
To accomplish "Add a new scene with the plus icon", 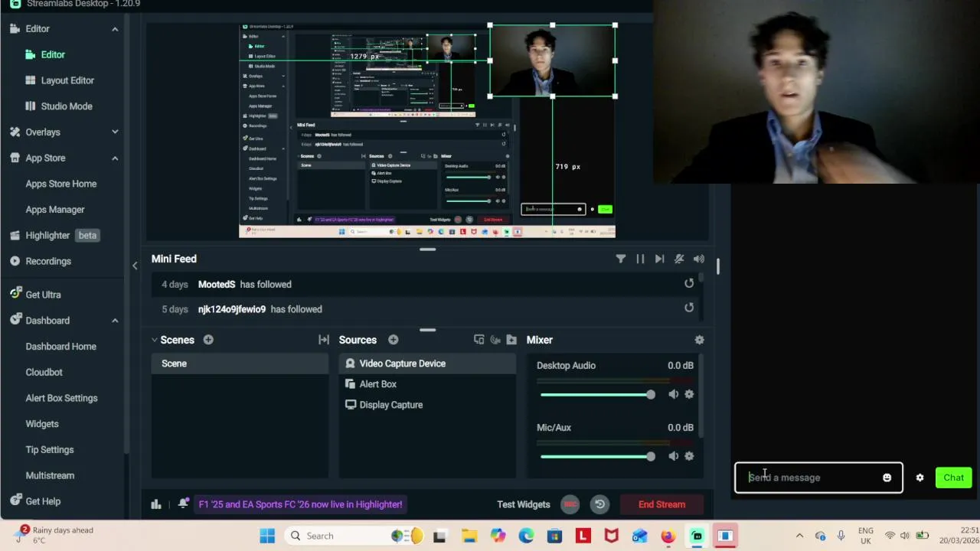I will pos(208,340).
